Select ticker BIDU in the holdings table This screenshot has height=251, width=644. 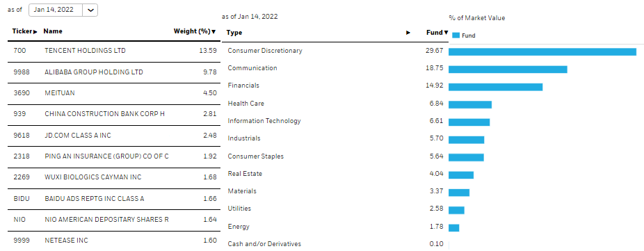[x=22, y=199]
